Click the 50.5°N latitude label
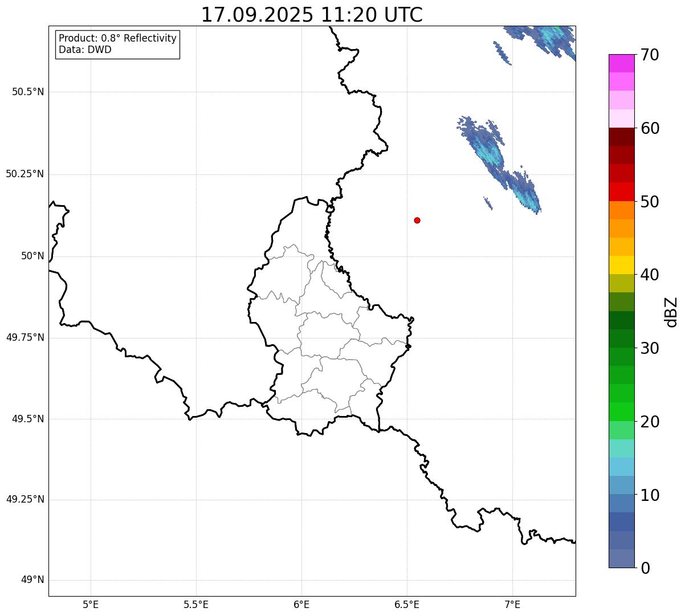 point(28,92)
